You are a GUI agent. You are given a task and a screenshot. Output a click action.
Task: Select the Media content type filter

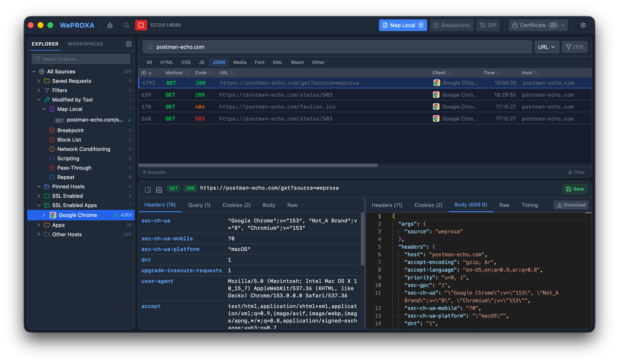[x=240, y=62]
